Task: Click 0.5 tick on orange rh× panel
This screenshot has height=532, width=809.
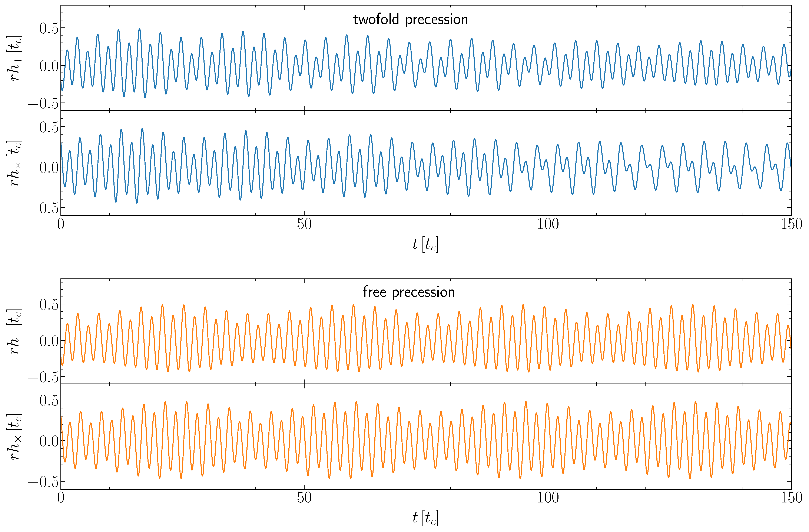Action: pyautogui.click(x=49, y=401)
